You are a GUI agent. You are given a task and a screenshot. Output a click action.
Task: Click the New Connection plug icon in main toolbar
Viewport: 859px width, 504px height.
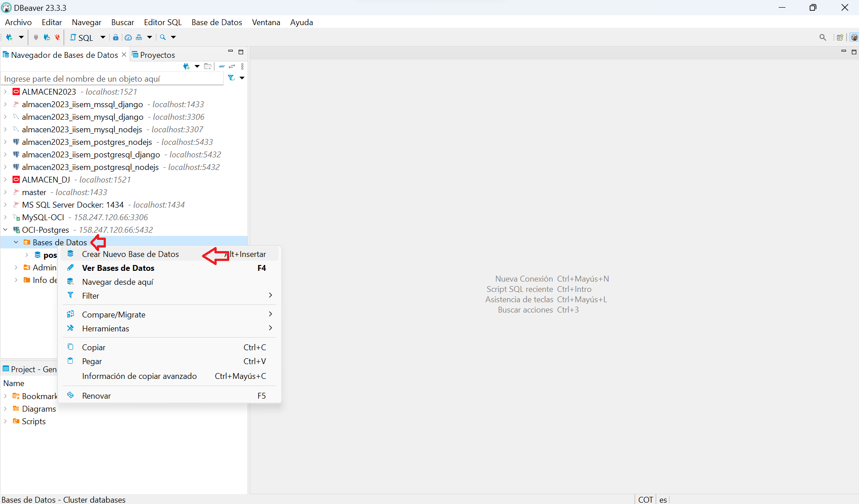click(x=9, y=37)
